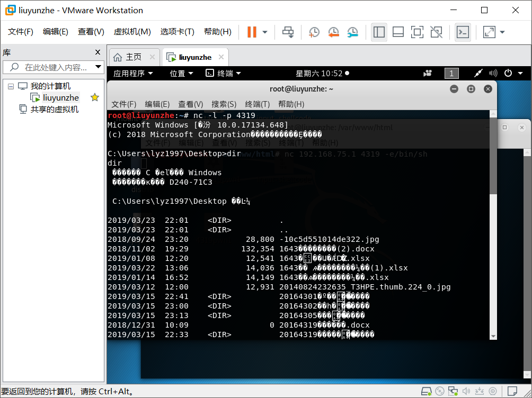Open the 位置 menu in guest
This screenshot has width=532, height=398.
(x=181, y=73)
